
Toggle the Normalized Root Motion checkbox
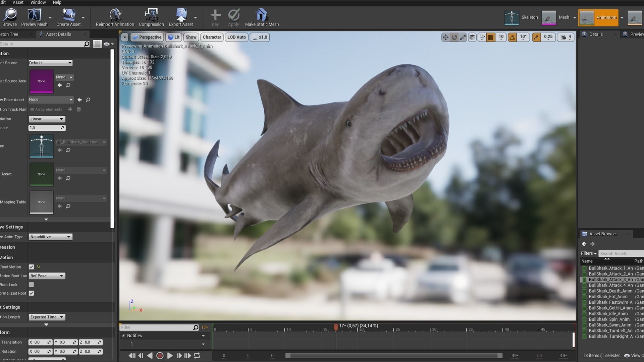click(x=31, y=293)
